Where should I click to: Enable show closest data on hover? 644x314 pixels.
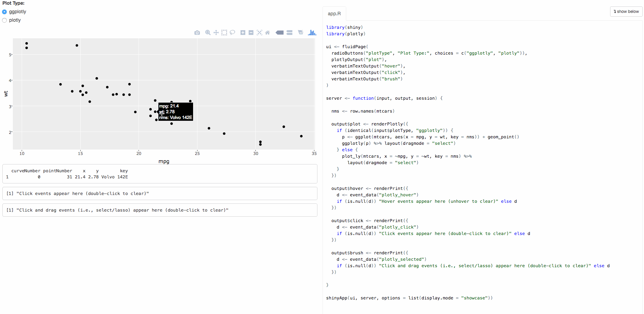pyautogui.click(x=280, y=33)
